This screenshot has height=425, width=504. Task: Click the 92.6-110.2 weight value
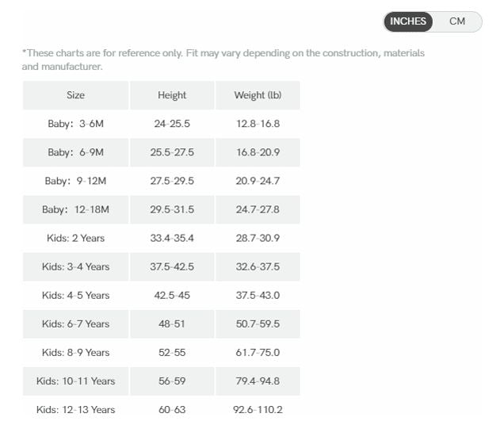click(x=258, y=410)
